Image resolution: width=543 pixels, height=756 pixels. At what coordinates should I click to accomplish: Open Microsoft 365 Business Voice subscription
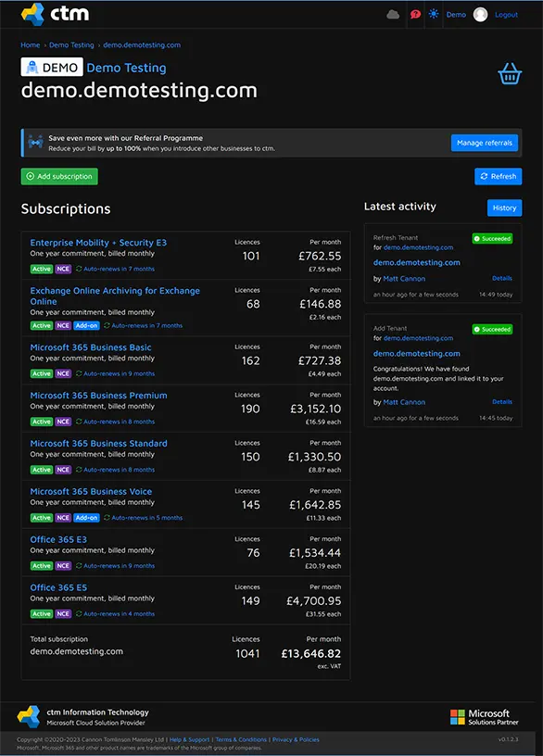coord(91,491)
